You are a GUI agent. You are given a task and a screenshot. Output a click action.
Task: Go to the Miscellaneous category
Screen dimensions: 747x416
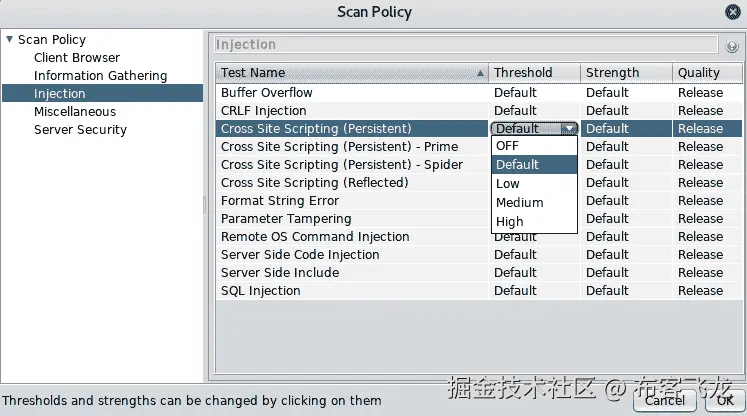tap(75, 112)
